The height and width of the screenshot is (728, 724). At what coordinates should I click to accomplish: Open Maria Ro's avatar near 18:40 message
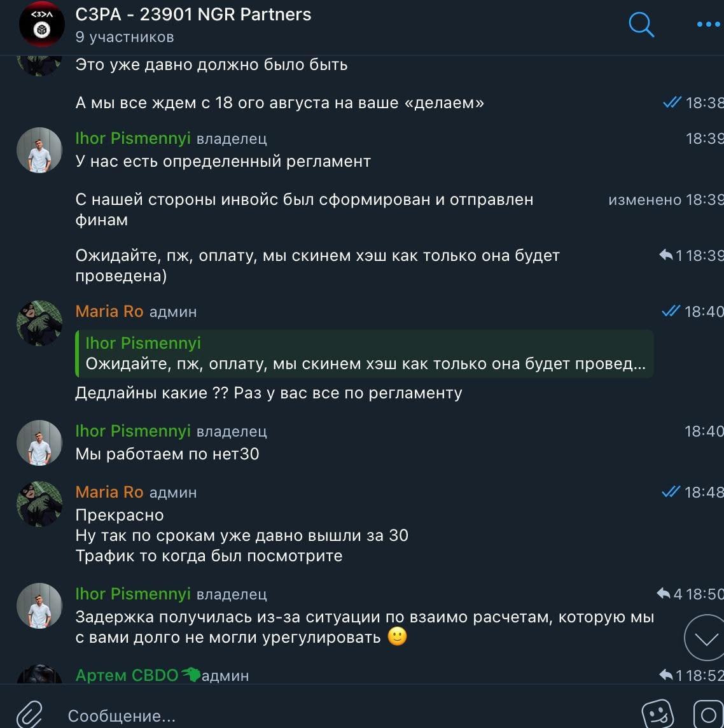click(x=39, y=323)
